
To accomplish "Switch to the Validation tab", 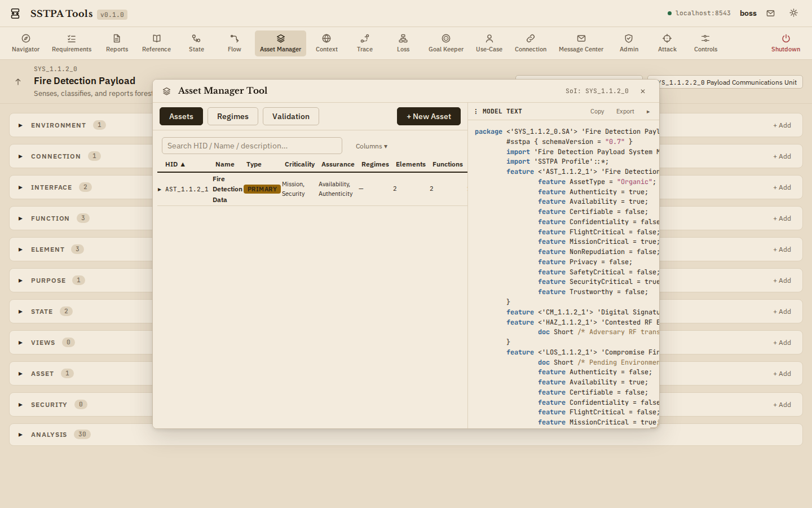I will click(x=290, y=116).
